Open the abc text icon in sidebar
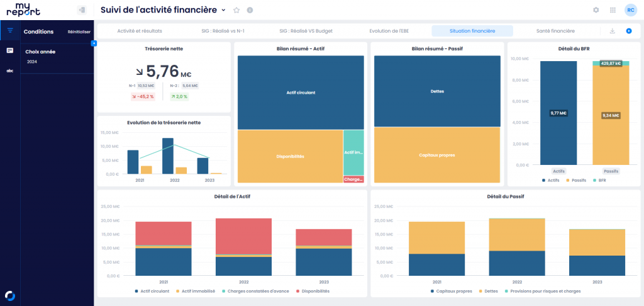 [x=10, y=71]
